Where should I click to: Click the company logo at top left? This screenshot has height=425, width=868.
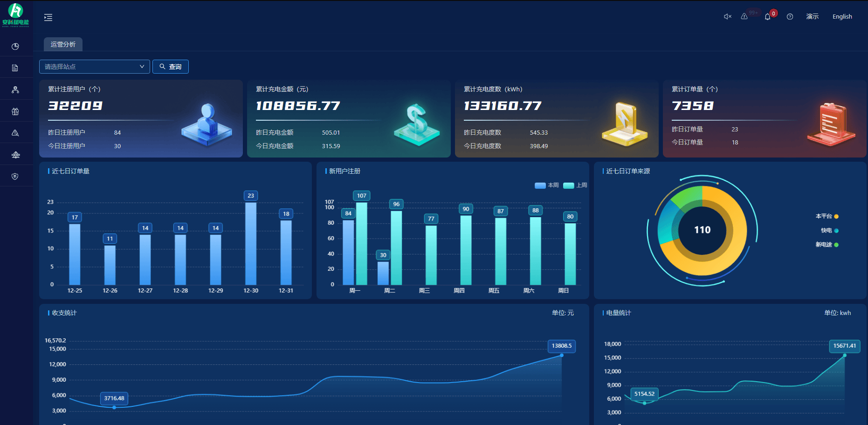click(16, 15)
